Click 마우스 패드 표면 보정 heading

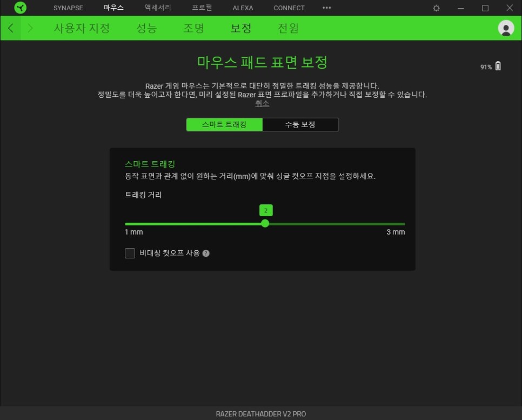pyautogui.click(x=262, y=62)
